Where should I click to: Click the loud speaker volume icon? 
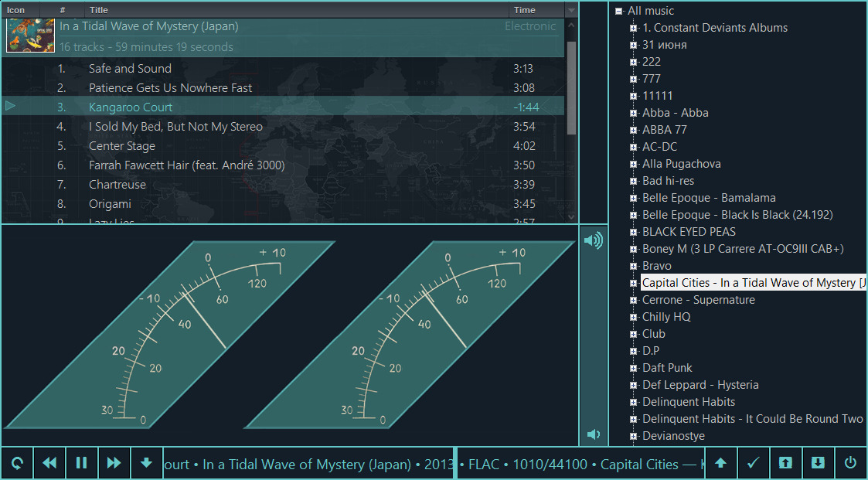[x=594, y=241]
